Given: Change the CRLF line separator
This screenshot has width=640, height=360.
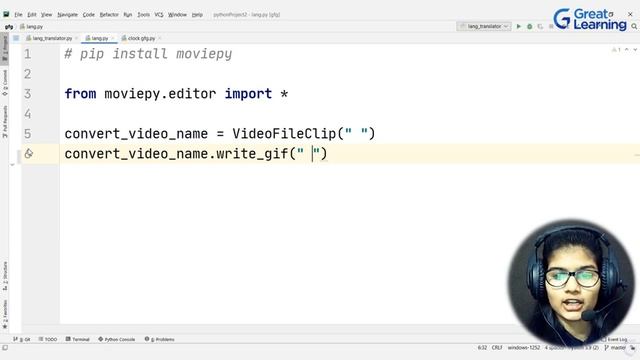Looking at the screenshot, I should (497, 348).
